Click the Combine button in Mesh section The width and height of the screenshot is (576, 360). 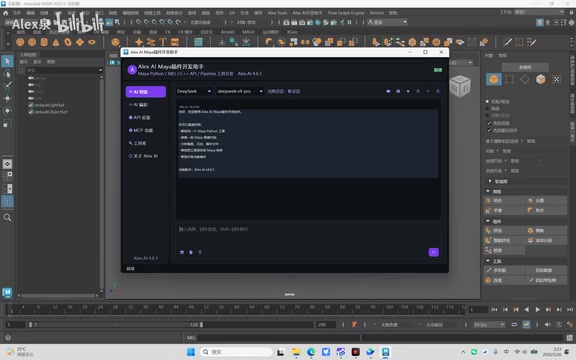click(504, 201)
